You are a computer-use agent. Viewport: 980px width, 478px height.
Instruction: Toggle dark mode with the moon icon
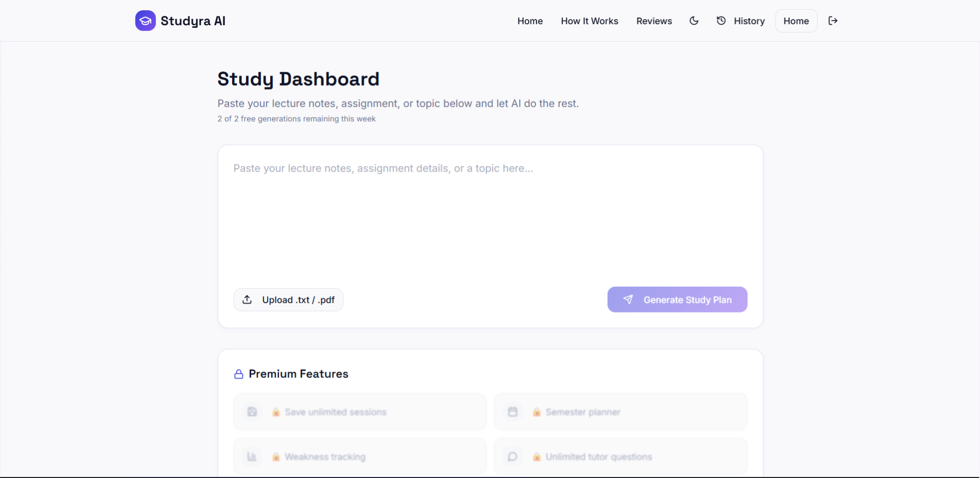tap(694, 21)
